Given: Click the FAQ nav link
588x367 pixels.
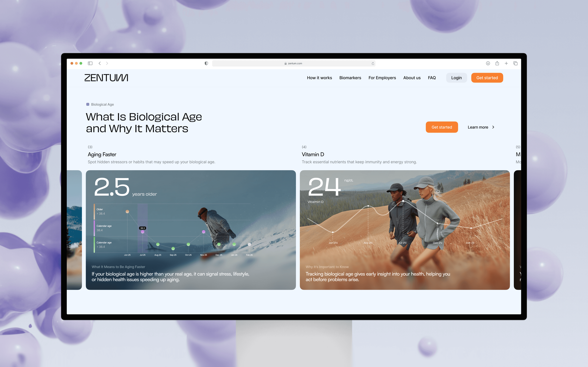Looking at the screenshot, I should 432,78.
